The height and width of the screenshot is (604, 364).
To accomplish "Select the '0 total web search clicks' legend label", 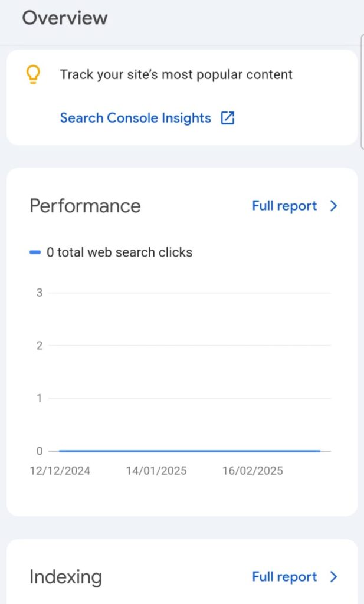I will (x=120, y=252).
